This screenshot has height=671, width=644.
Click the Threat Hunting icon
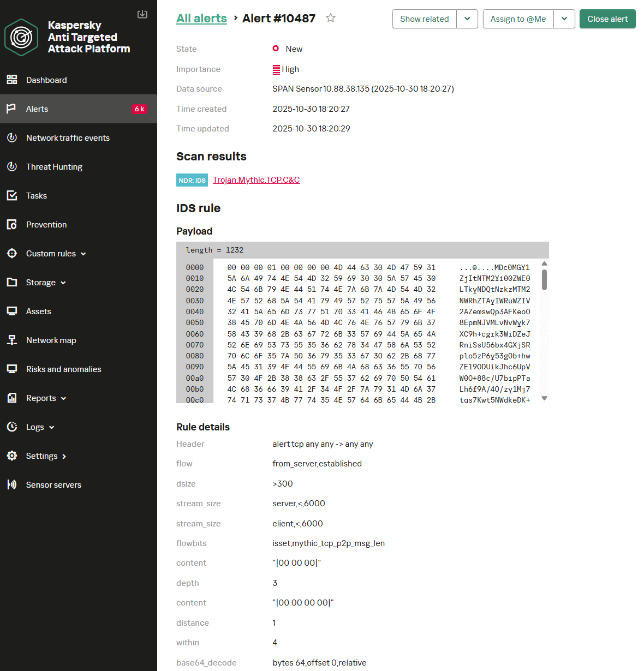click(12, 166)
